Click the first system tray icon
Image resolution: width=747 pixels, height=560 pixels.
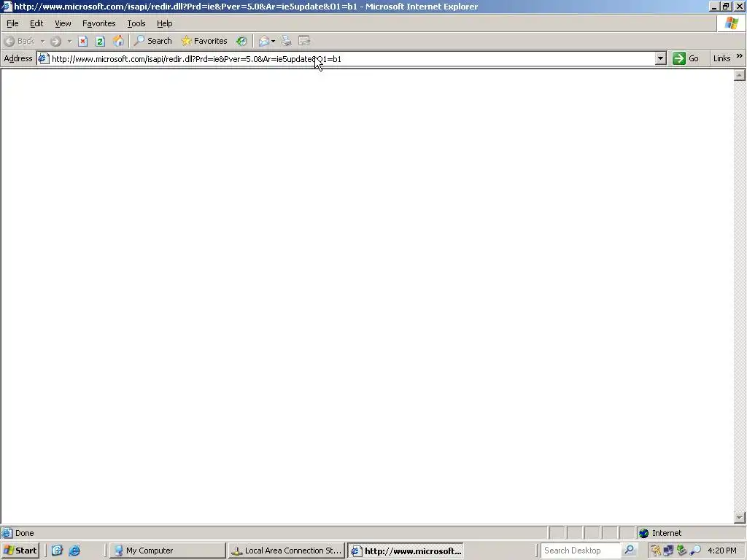[x=656, y=551]
